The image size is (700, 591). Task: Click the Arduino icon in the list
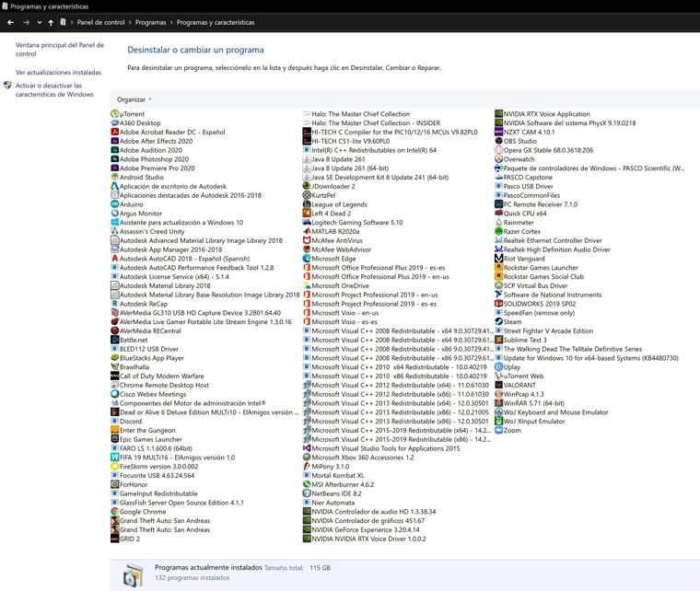point(115,204)
